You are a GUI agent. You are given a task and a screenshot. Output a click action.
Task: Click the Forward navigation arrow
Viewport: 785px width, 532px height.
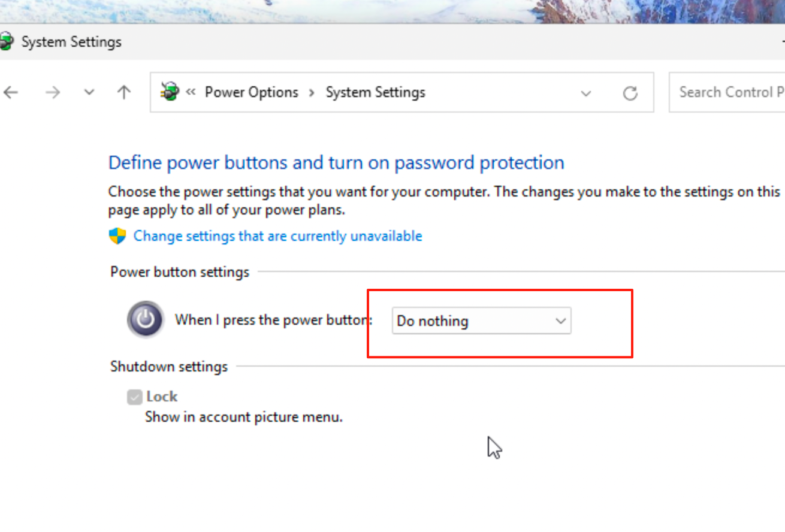tap(53, 92)
